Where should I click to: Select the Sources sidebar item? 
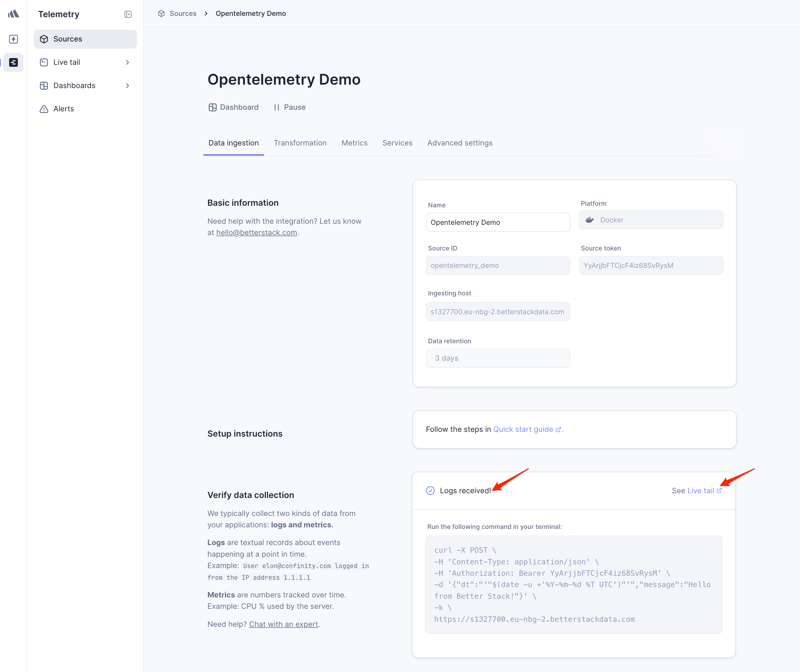[85, 39]
